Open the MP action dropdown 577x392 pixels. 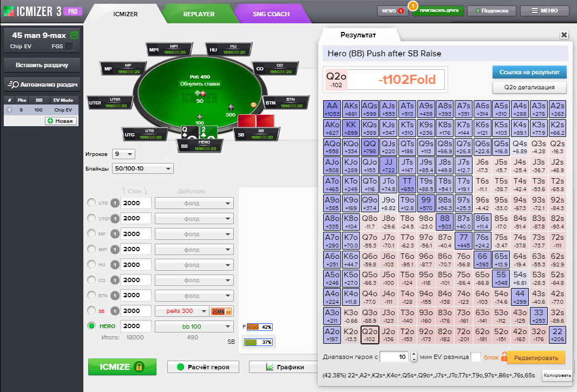(194, 234)
